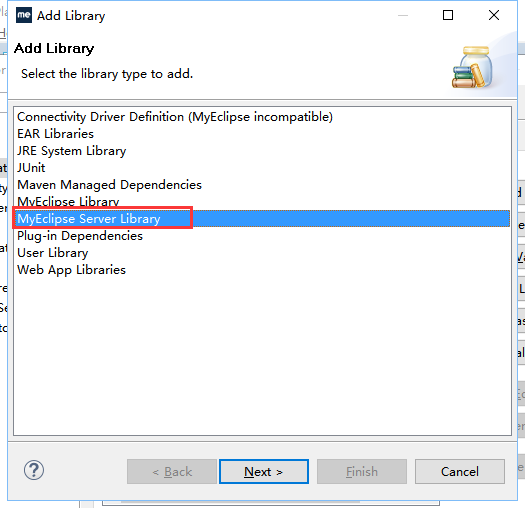
Task: Click the Back button
Action: 172,471
